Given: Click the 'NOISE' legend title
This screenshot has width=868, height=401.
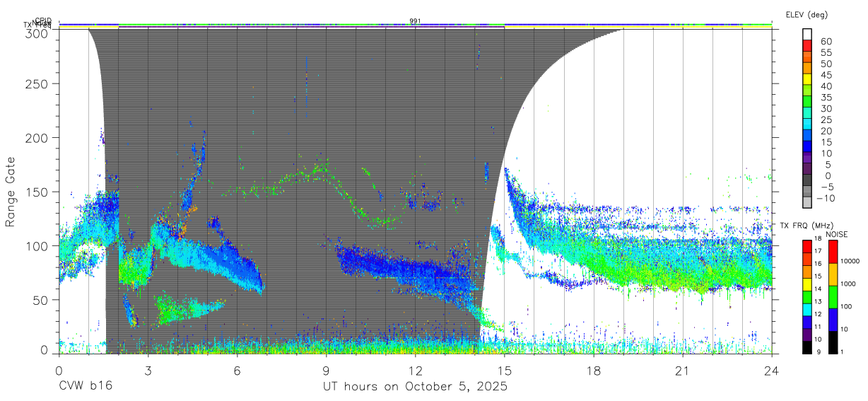Looking at the screenshot, I should pos(838,234).
